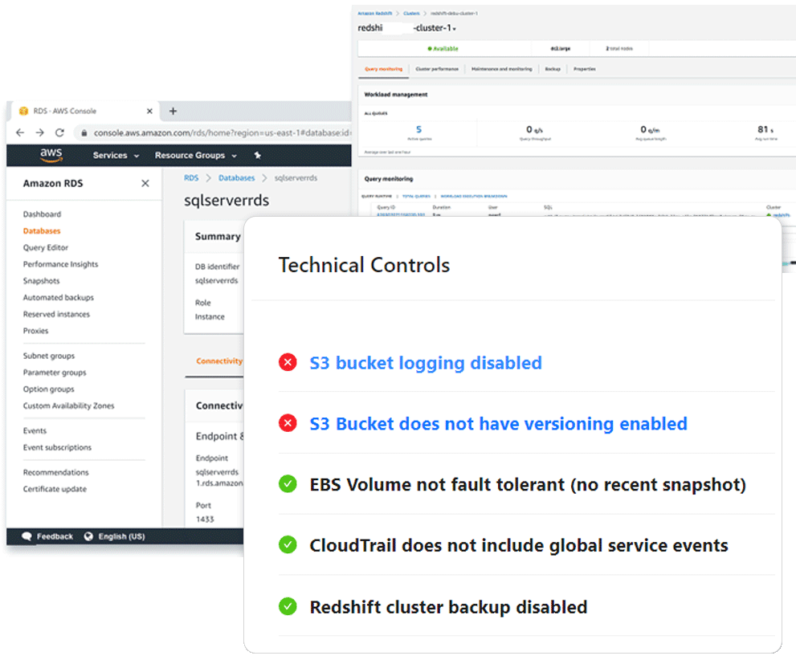
Task: Switch to Backup tab in Redshift
Action: click(x=553, y=69)
